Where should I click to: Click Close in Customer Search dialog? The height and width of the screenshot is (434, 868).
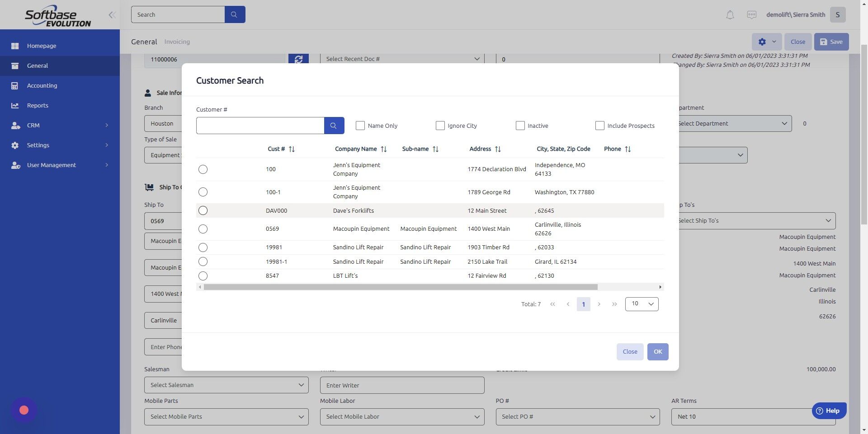(630, 352)
